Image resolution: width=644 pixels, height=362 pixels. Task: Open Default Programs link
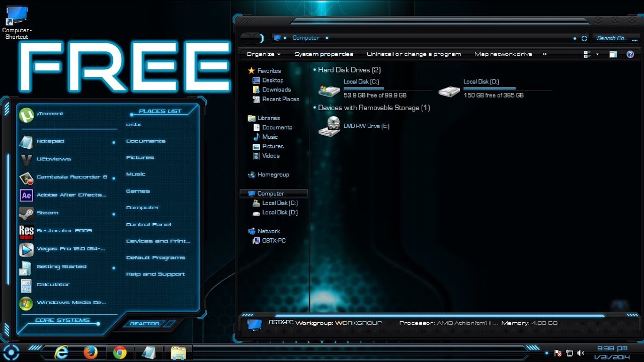[x=155, y=258]
